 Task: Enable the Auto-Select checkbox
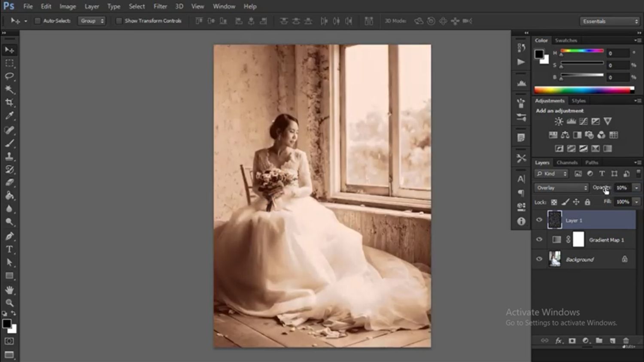coord(37,21)
